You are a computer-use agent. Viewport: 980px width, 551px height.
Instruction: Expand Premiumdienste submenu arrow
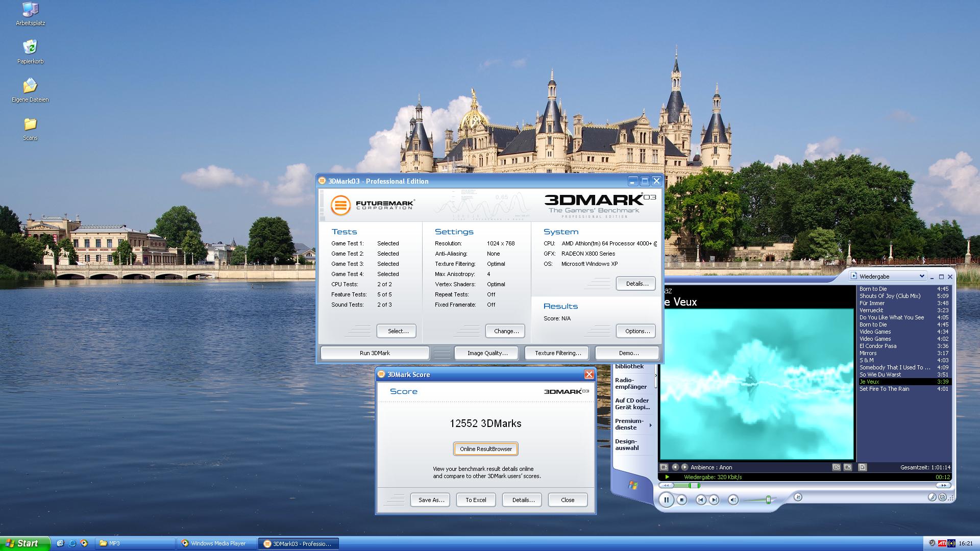point(650,425)
